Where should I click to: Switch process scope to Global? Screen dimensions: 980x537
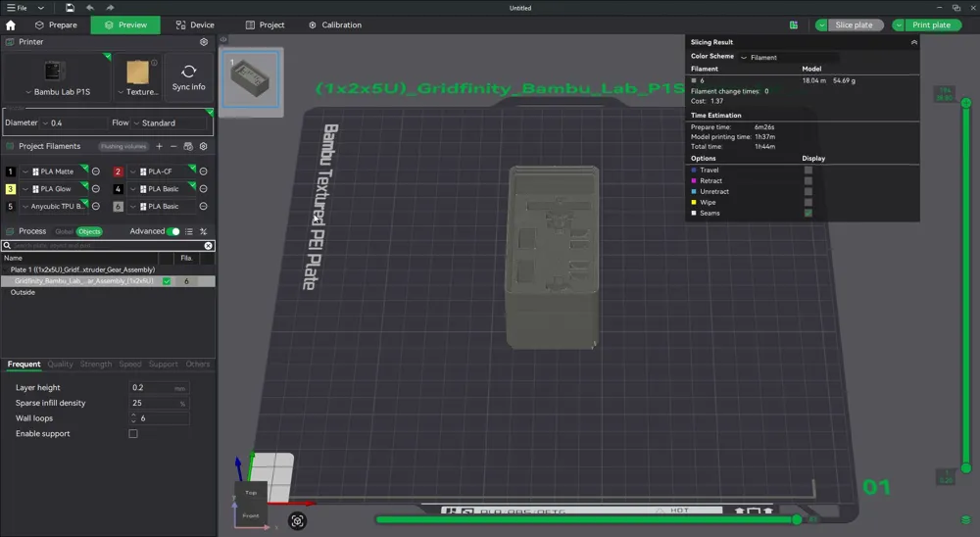pos(64,231)
